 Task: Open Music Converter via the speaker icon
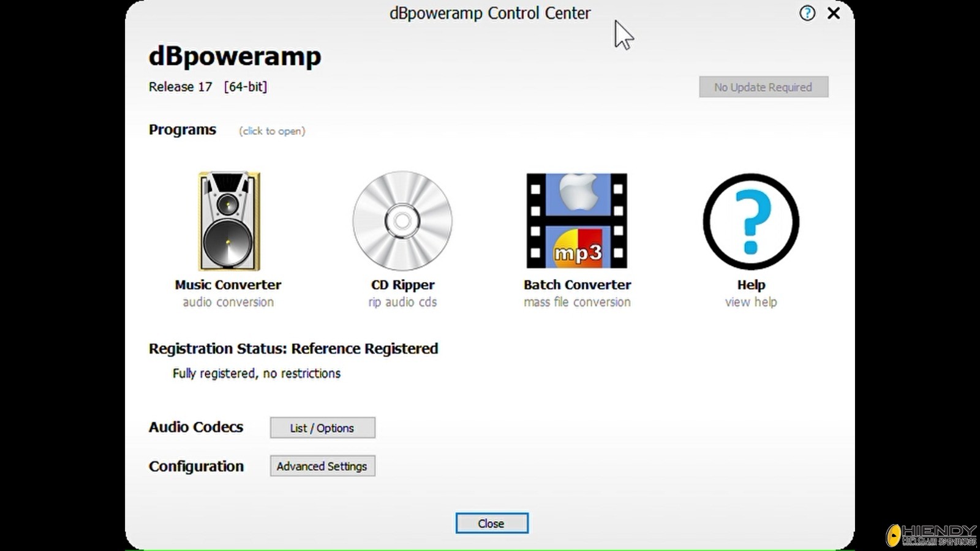pos(228,221)
